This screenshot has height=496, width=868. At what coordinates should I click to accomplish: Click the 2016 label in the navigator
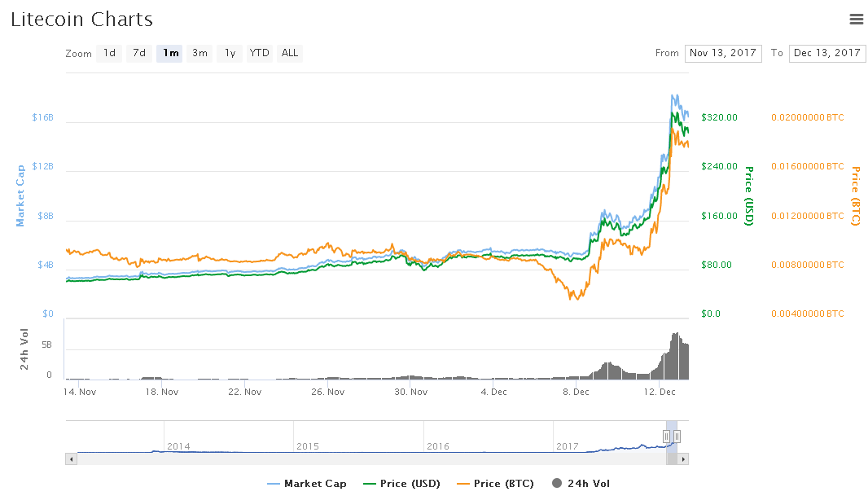point(438,446)
